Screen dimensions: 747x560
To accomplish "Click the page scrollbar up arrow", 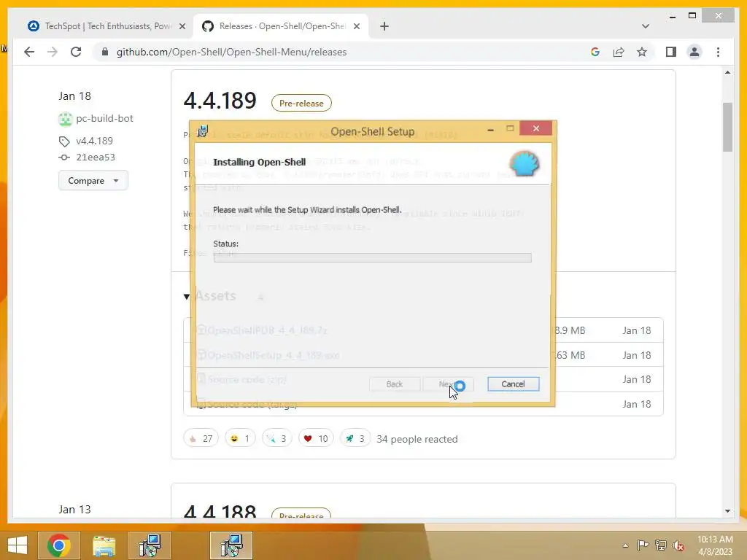I will [727, 72].
